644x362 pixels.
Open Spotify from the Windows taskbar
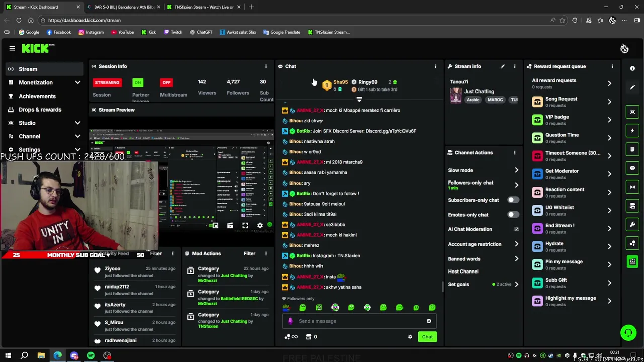(x=91, y=356)
